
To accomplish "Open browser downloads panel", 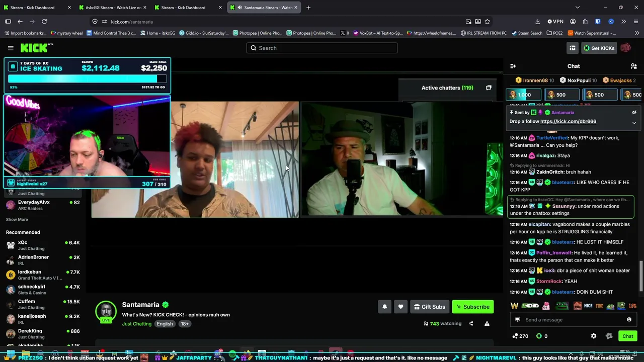I will pos(538,22).
